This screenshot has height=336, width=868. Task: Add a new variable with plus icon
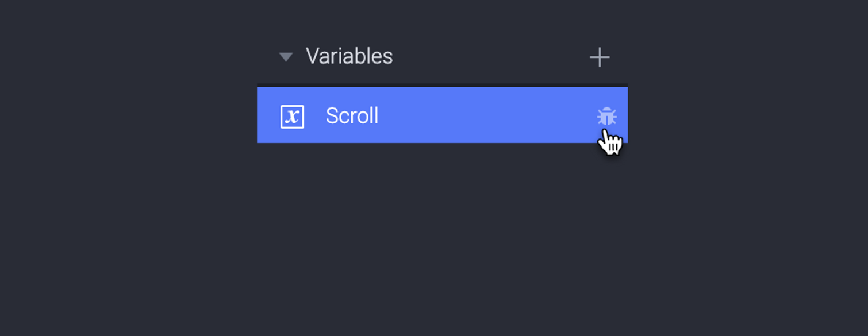point(599,57)
